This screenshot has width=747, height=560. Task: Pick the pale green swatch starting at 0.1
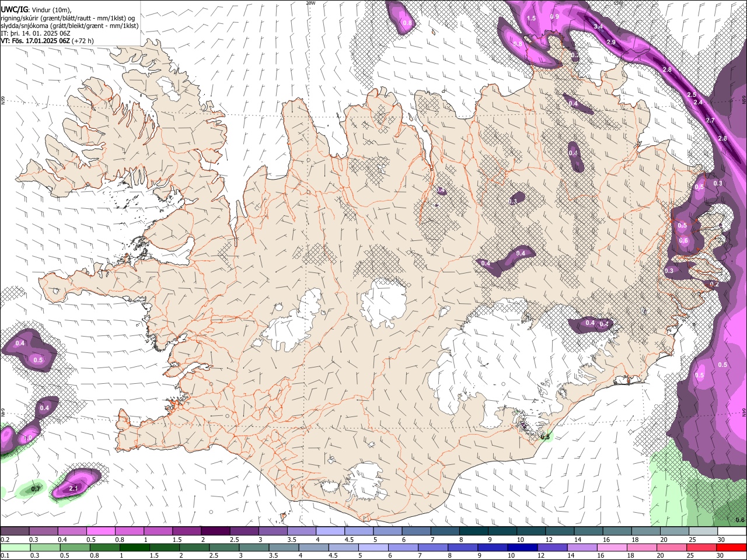(15, 547)
